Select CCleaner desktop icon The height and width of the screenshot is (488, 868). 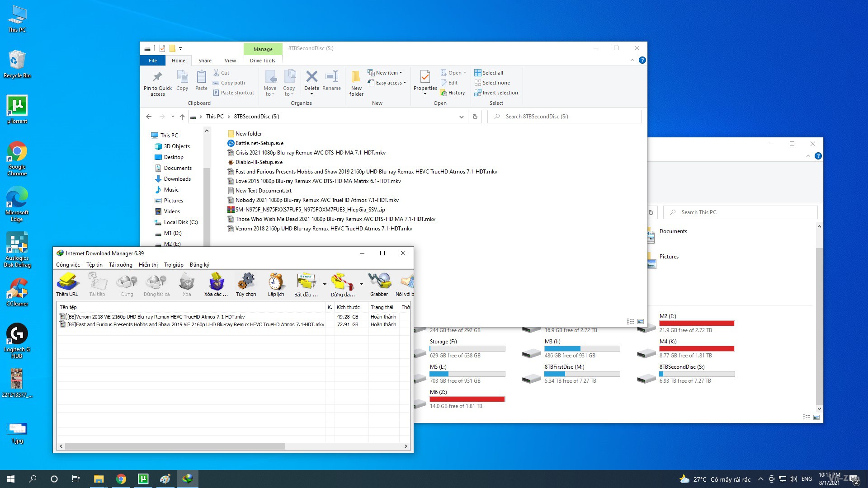(x=17, y=292)
